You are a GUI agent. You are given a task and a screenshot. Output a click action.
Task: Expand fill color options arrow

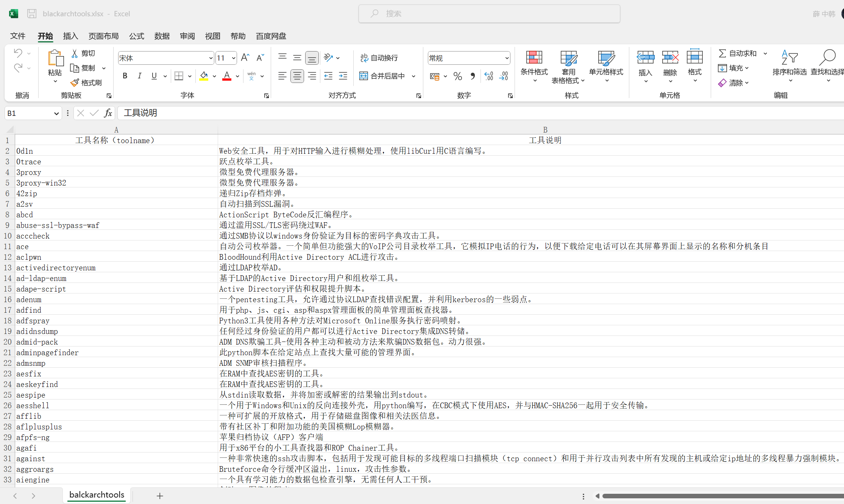pyautogui.click(x=214, y=76)
